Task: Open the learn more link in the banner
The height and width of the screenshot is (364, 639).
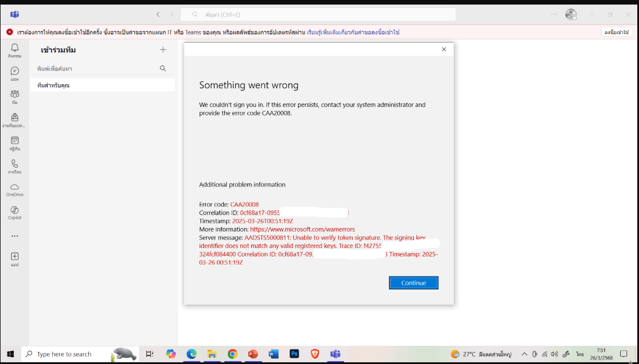Action: click(x=353, y=32)
